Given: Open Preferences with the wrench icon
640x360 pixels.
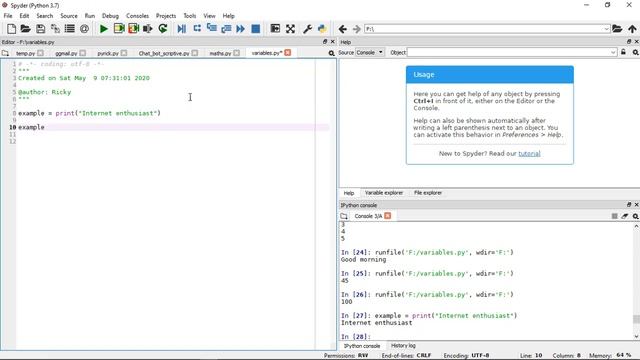Looking at the screenshot, I should pos(307,29).
